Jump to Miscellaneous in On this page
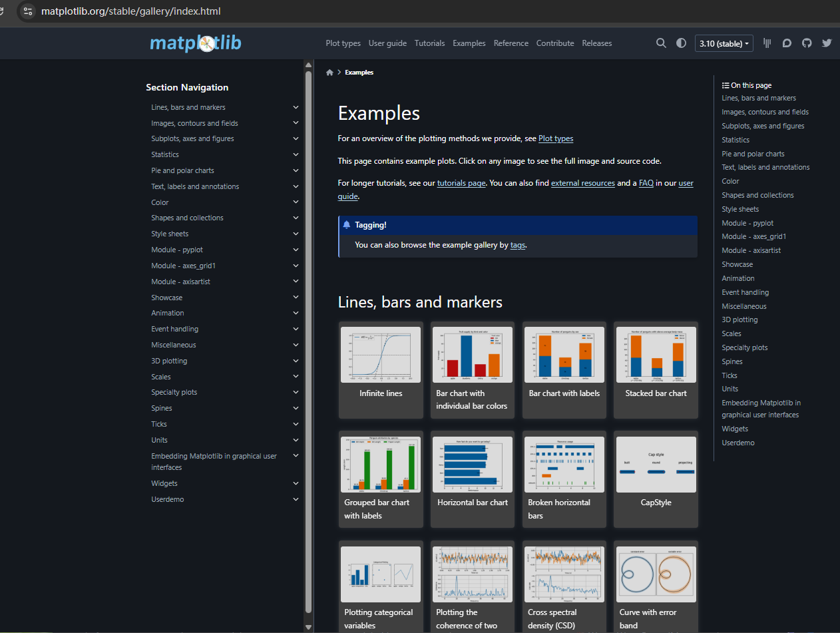Image resolution: width=840 pixels, height=633 pixels. 744,306
